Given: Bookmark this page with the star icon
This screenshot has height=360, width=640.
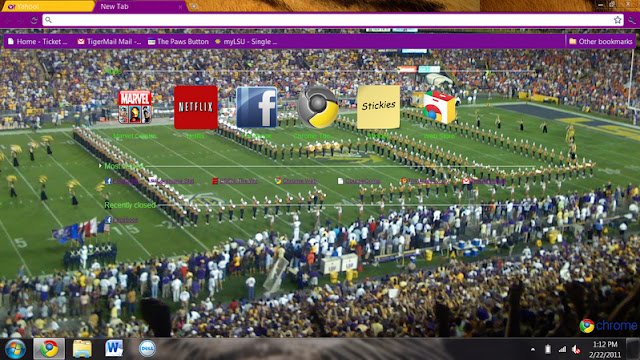Looking at the screenshot, I should point(617,20).
